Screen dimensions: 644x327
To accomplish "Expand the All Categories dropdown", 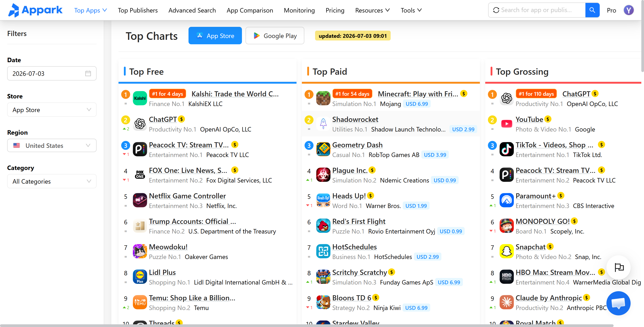I will click(52, 181).
